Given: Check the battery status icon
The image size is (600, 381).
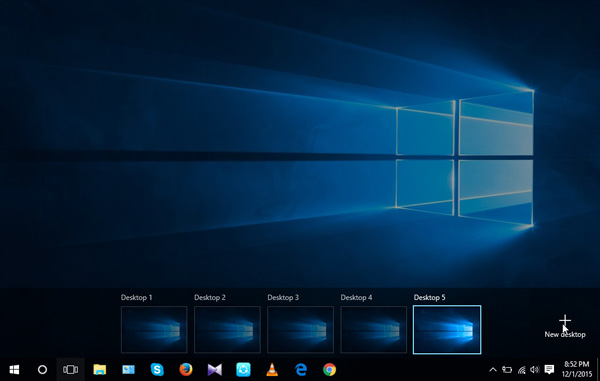Looking at the screenshot, I should 507,370.
